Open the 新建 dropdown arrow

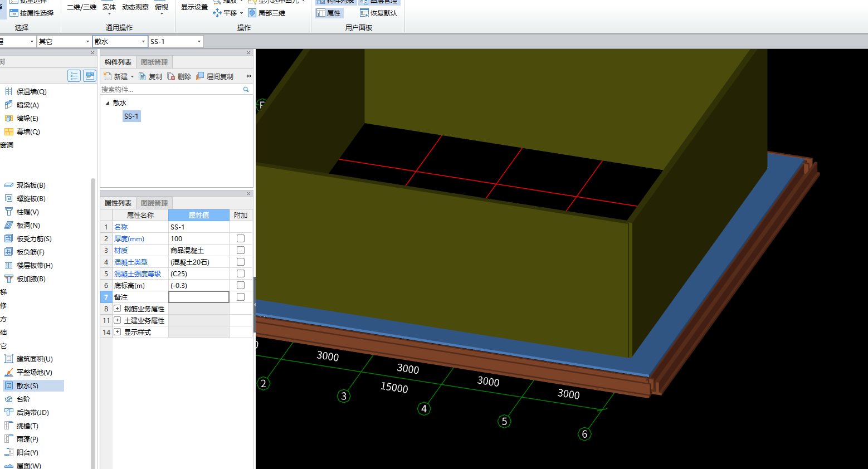133,77
